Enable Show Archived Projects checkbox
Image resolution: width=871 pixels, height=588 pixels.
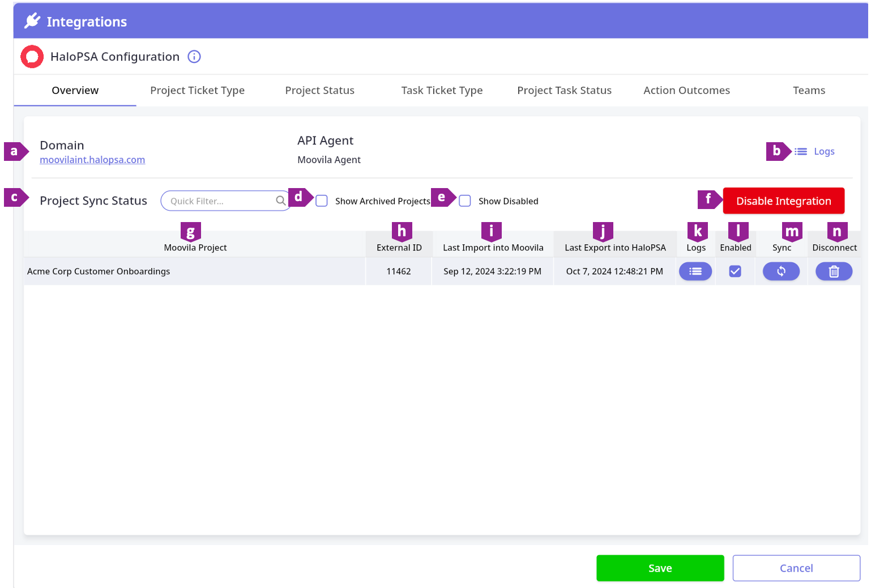point(322,201)
